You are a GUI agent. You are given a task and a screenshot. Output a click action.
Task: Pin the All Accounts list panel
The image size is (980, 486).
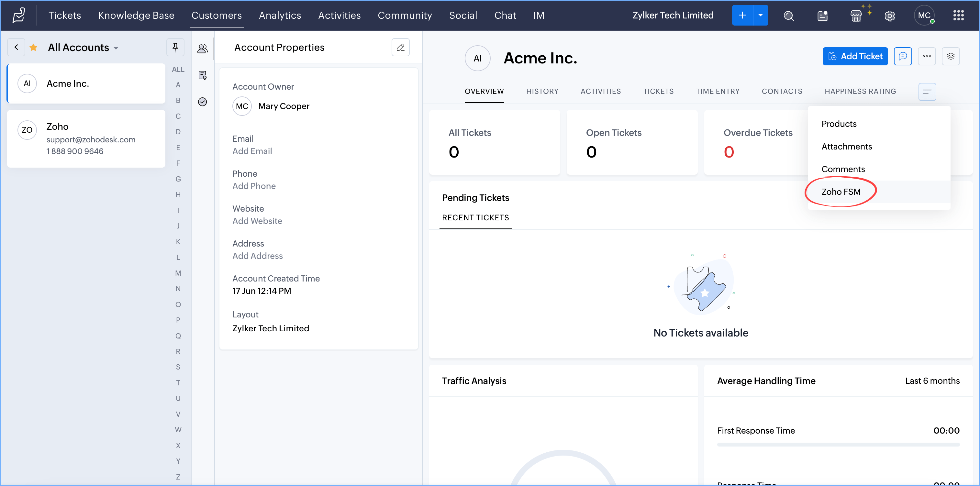175,47
